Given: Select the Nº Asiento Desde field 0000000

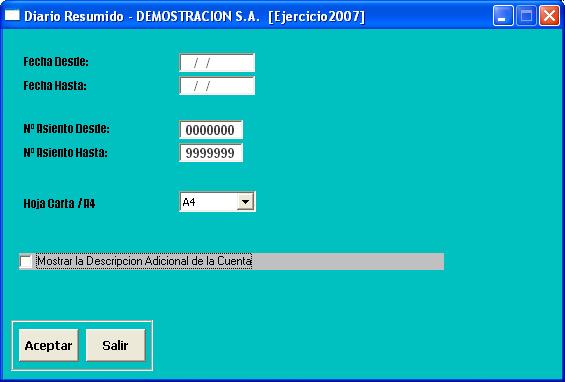Looking at the screenshot, I should pos(211,130).
